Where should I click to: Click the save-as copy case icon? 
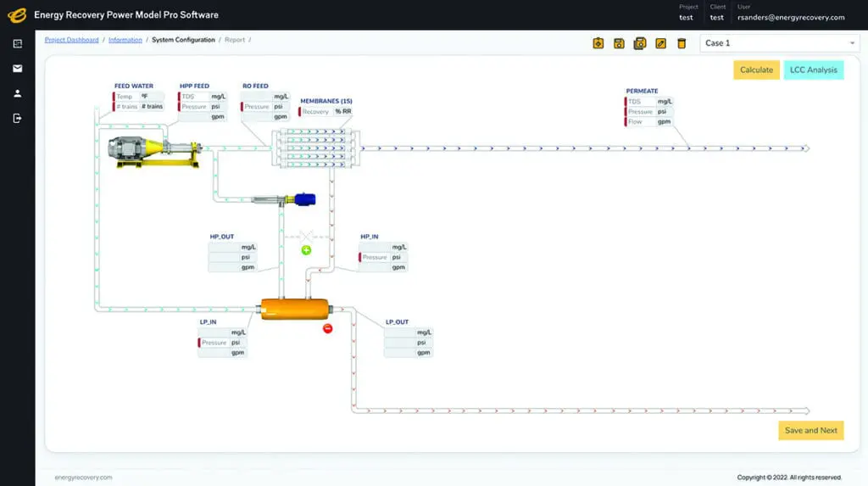(x=640, y=43)
